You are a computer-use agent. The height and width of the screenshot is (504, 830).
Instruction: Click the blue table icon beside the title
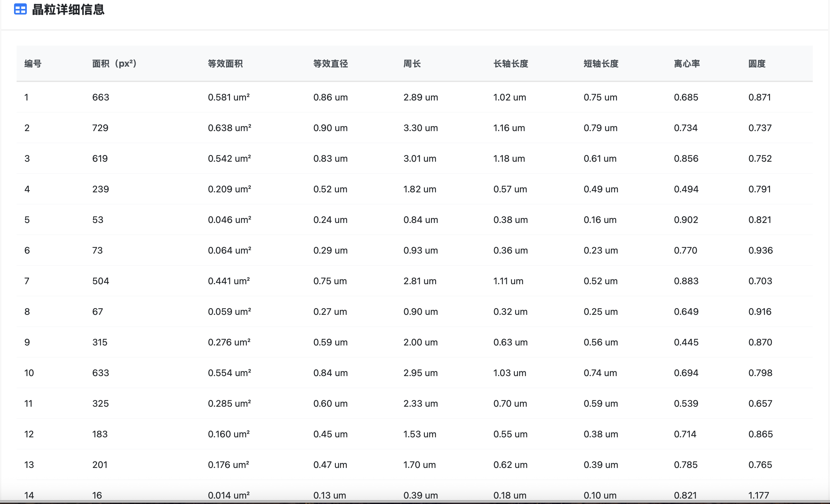tap(20, 10)
